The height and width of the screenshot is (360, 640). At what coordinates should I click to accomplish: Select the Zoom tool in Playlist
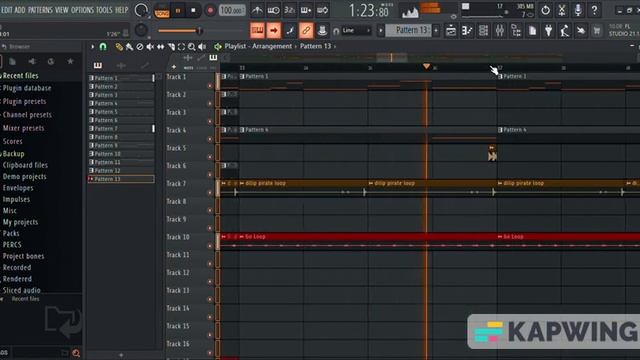(x=191, y=47)
